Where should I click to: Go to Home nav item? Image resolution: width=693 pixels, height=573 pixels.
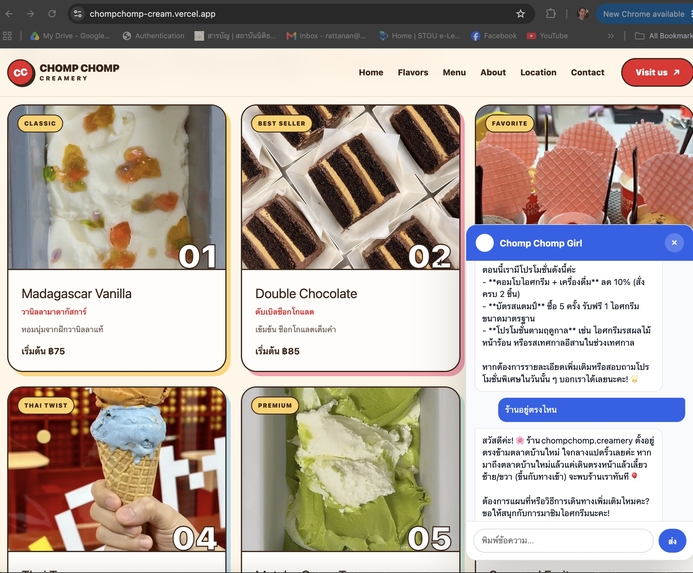click(371, 73)
